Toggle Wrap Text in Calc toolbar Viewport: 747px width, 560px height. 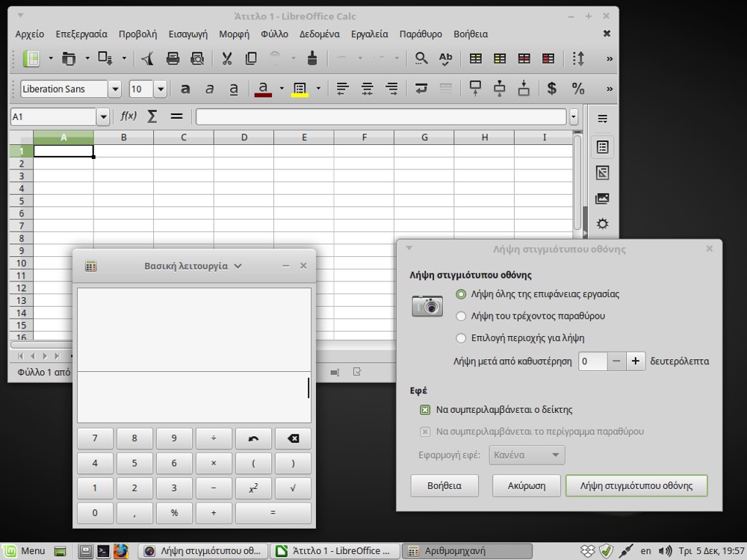click(421, 89)
